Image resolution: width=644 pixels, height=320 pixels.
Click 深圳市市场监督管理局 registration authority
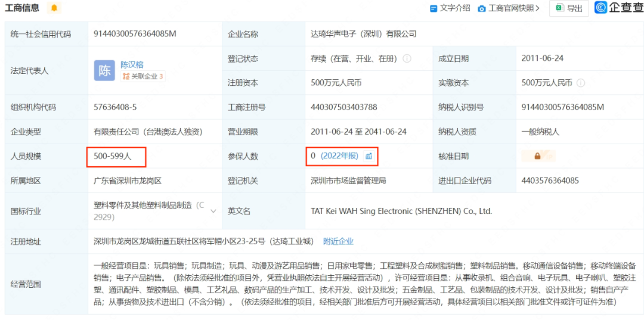pyautogui.click(x=348, y=181)
